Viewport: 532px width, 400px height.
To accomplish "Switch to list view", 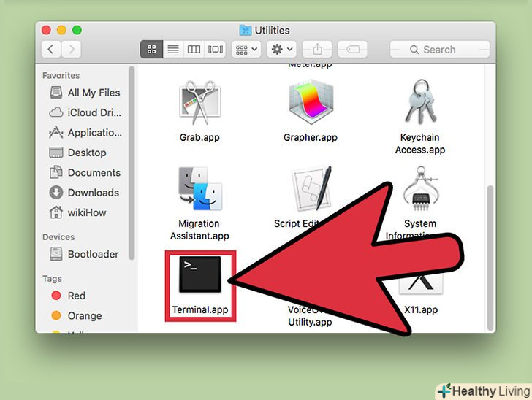I will [173, 50].
